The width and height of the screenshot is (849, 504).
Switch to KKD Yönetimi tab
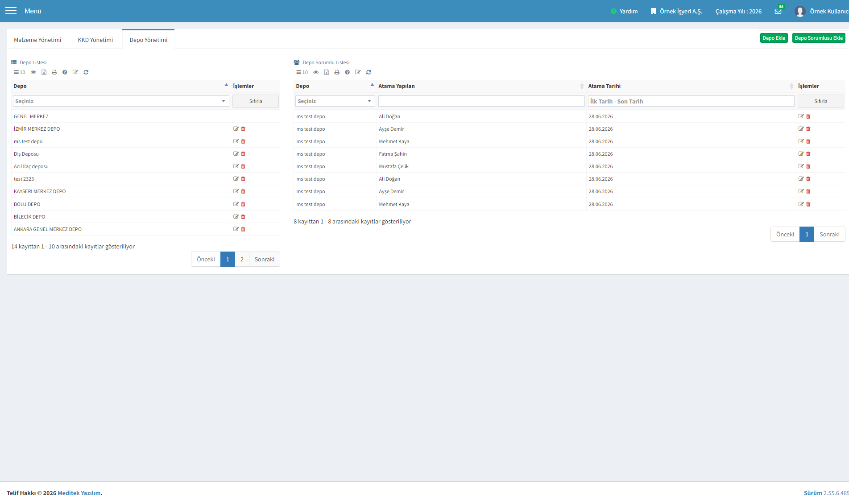95,40
